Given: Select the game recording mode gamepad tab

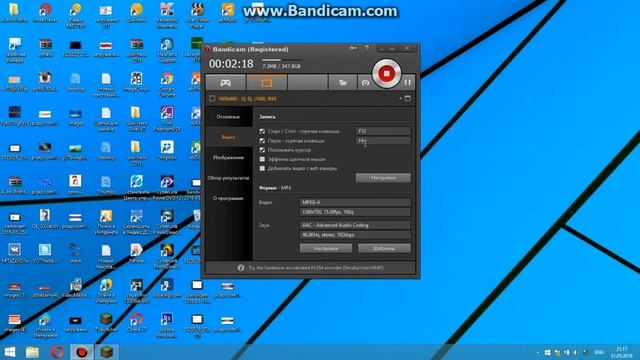Looking at the screenshot, I should [x=225, y=82].
